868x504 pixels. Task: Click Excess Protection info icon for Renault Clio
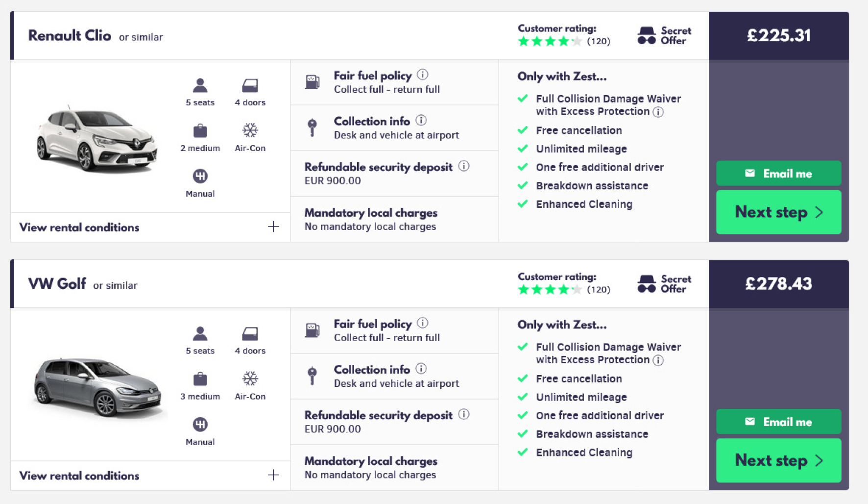[x=658, y=112]
